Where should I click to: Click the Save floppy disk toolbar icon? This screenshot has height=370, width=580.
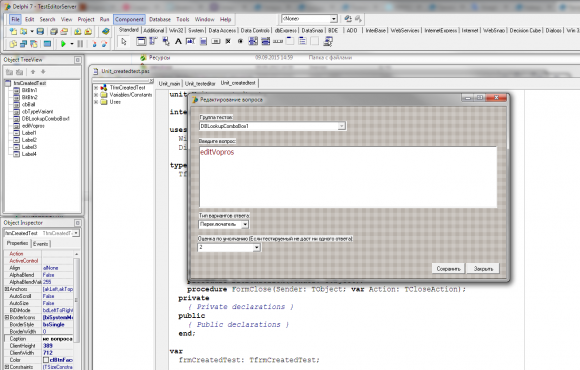(x=40, y=31)
